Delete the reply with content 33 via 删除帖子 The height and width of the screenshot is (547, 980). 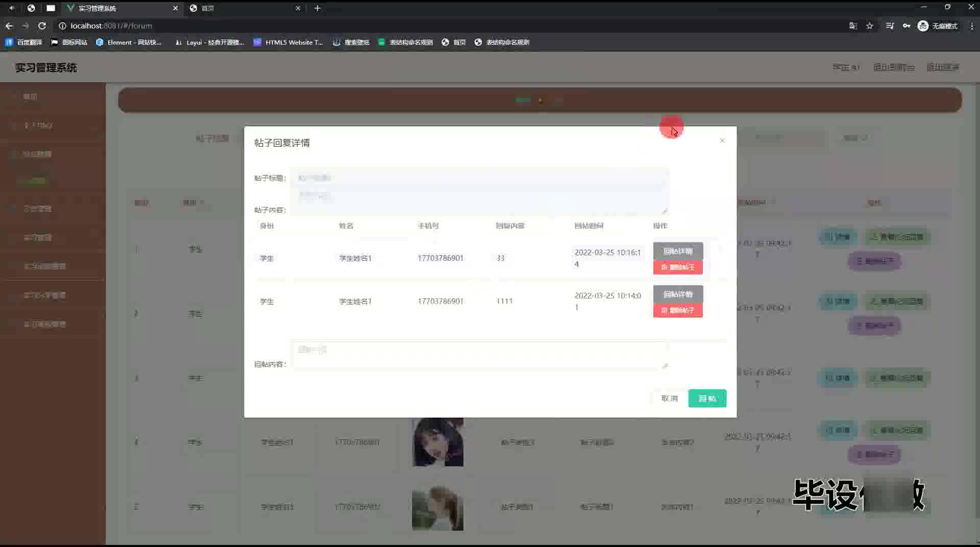(678, 267)
